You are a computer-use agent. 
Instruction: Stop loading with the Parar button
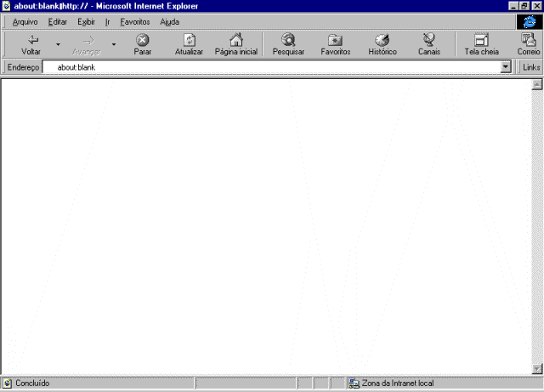[x=143, y=44]
